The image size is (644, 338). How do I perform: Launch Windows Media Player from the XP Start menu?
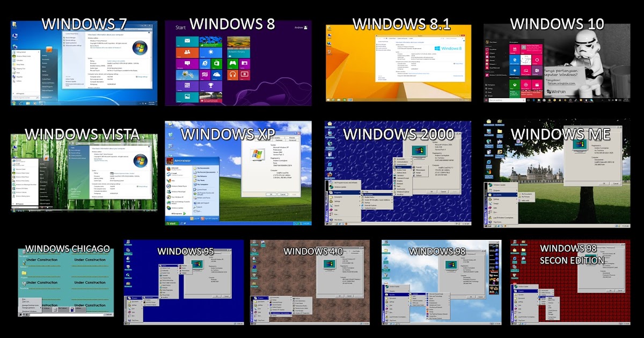pyautogui.click(x=177, y=186)
